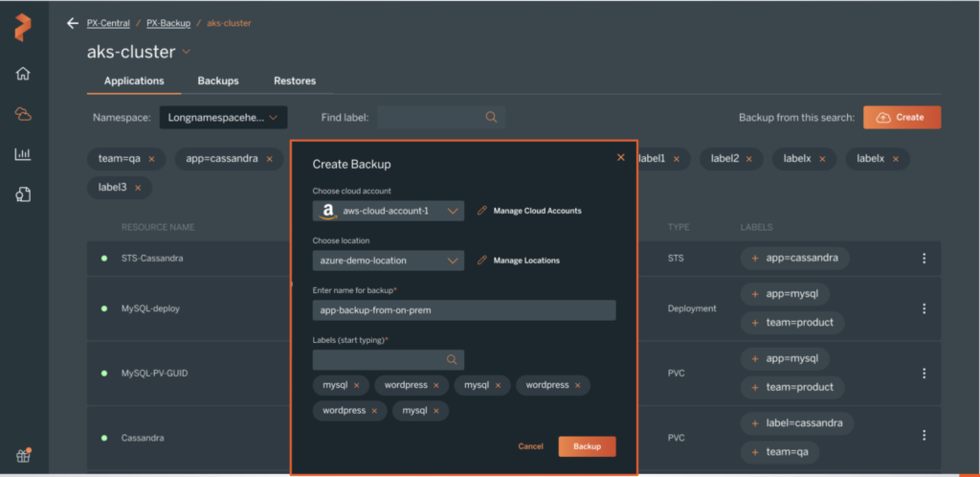Switch to the Restores tab
The width and height of the screenshot is (980, 477).
[x=295, y=81]
